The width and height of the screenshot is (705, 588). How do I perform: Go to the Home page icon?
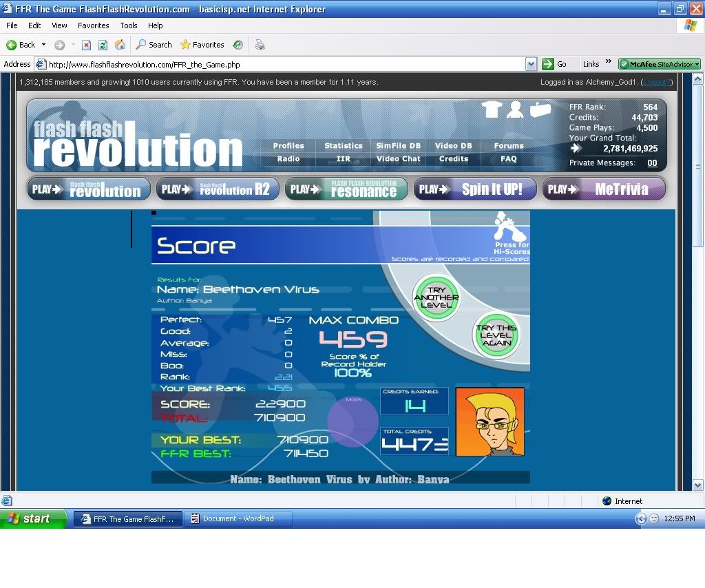click(120, 45)
